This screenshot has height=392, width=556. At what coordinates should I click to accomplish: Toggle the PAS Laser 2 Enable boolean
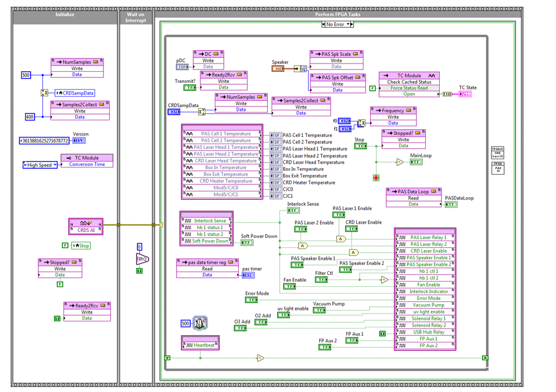(301, 229)
